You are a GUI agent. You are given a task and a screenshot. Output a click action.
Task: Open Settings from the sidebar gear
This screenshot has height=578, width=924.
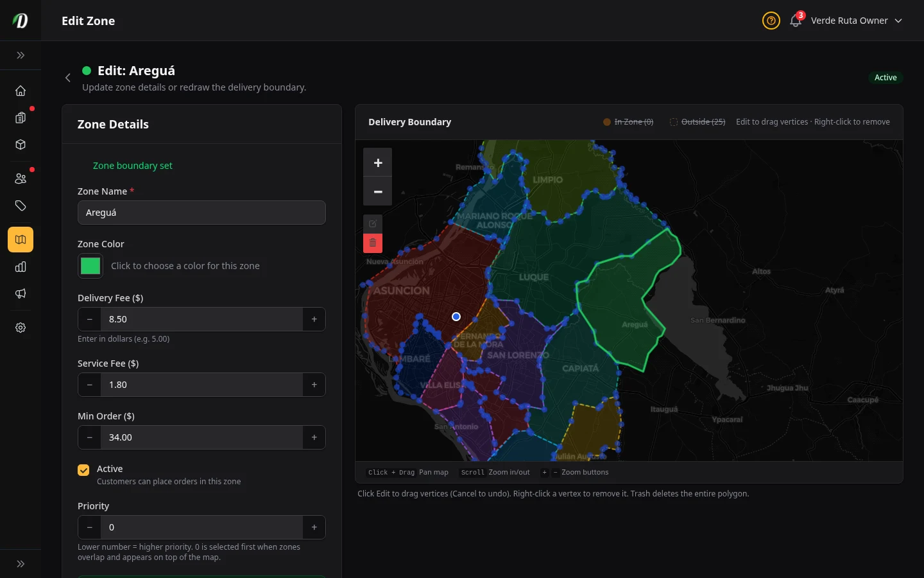coord(21,328)
